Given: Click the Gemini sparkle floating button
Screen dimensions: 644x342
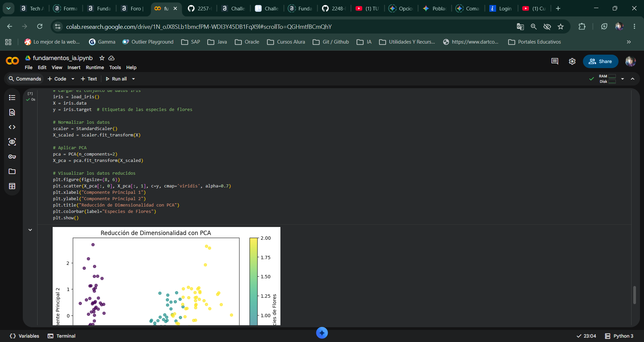Looking at the screenshot, I should (x=322, y=333).
